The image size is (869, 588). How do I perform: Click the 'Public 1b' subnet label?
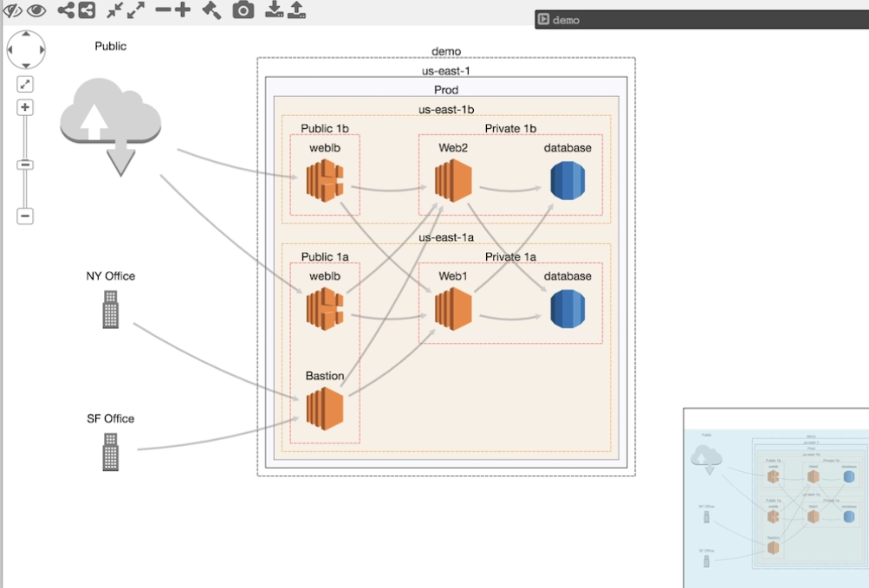coord(325,128)
